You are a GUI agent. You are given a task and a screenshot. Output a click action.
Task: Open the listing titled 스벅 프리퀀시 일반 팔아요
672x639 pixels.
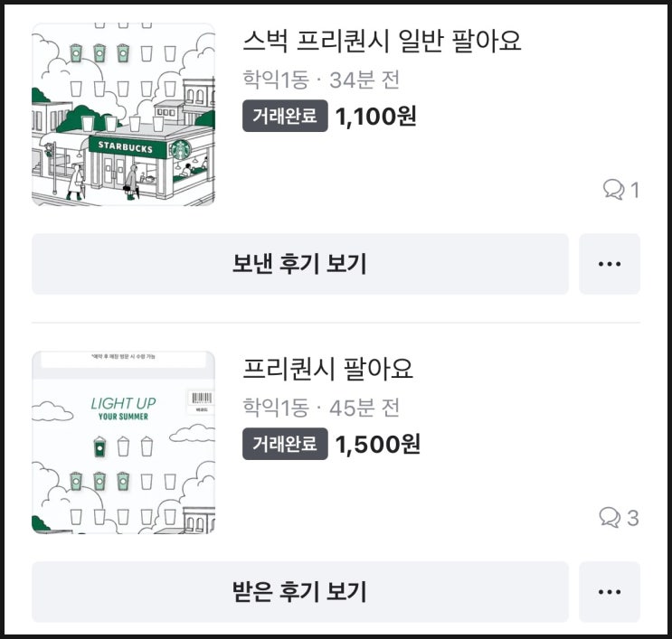click(x=382, y=41)
